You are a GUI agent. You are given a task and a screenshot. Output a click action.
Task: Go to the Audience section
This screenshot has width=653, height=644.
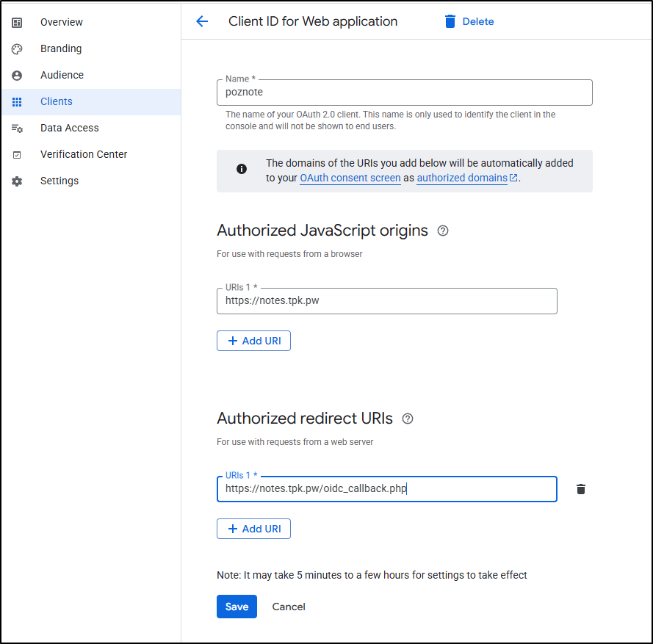pyautogui.click(x=62, y=75)
